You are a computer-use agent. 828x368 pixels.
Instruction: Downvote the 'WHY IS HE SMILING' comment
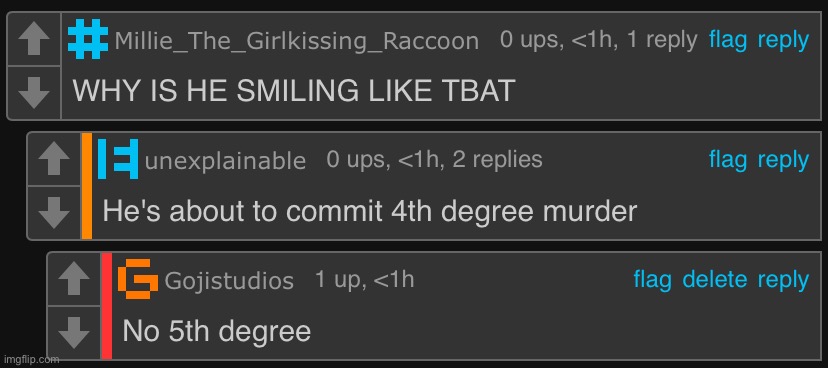point(34,93)
